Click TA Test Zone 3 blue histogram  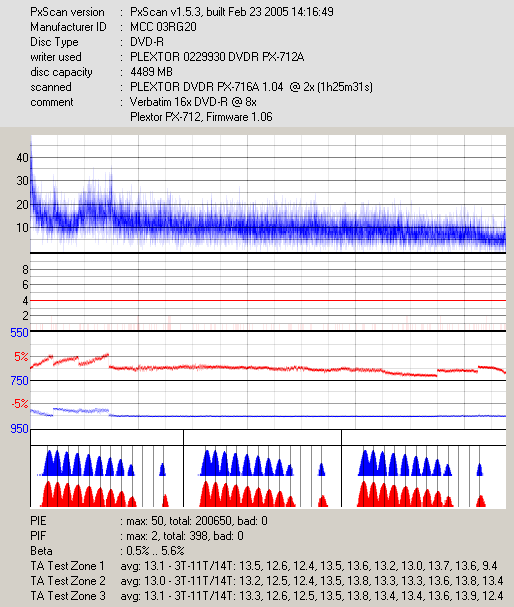click(x=420, y=463)
